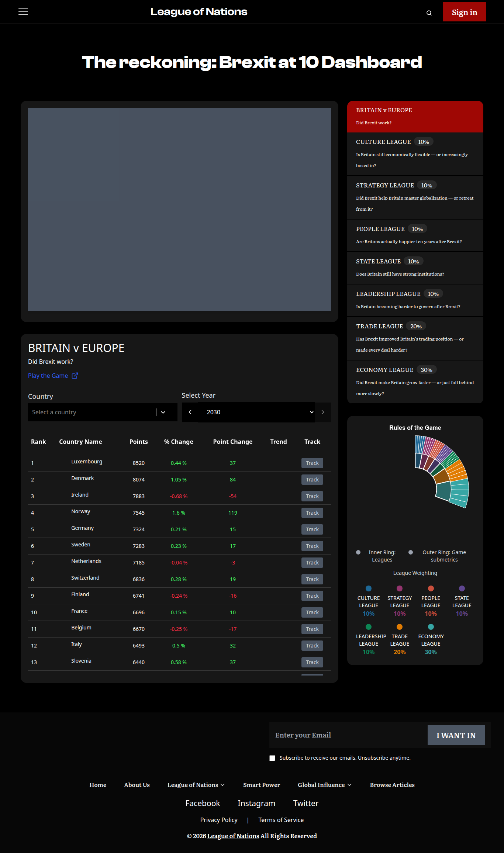
Task: Go to next year arrow
Action: [x=323, y=412]
